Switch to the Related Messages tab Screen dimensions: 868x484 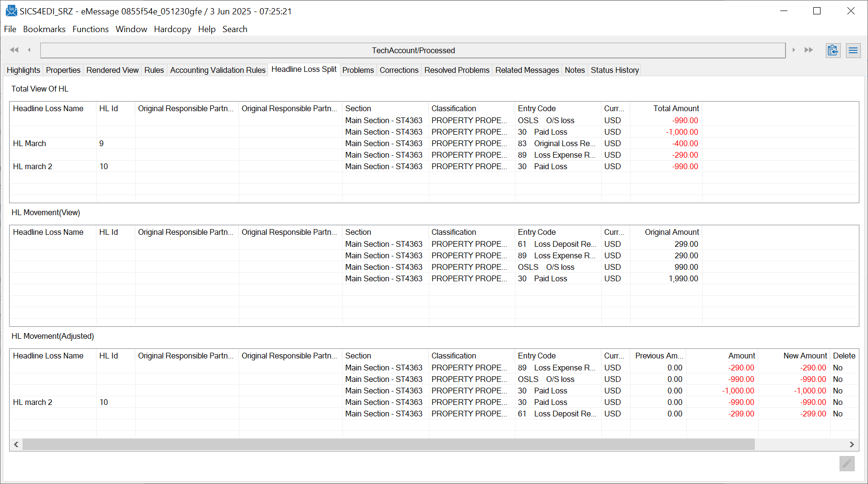527,70
